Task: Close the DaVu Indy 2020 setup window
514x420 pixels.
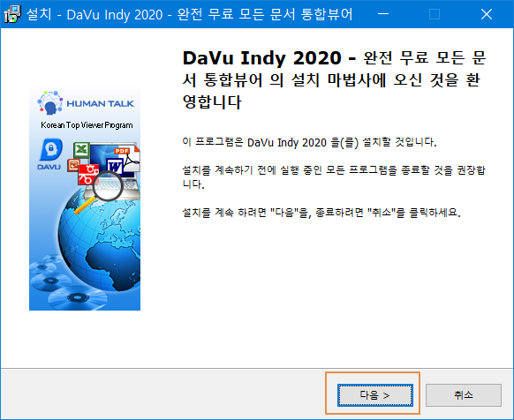Action: point(487,14)
